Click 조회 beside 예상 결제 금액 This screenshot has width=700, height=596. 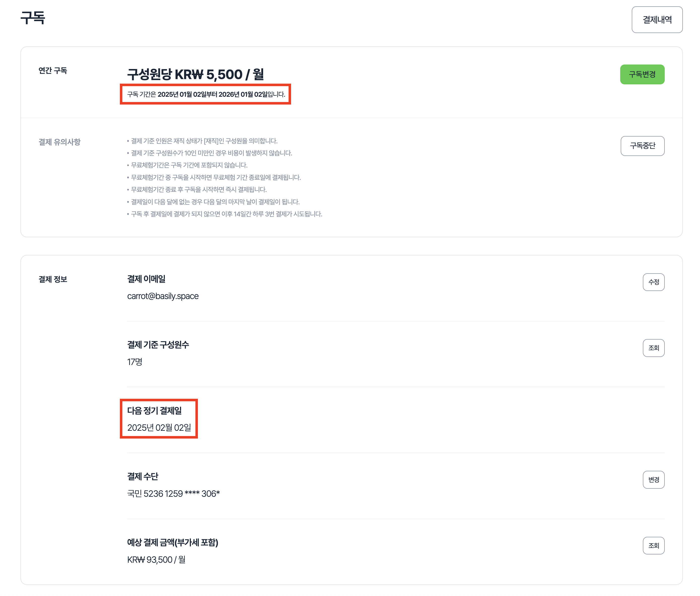click(653, 545)
